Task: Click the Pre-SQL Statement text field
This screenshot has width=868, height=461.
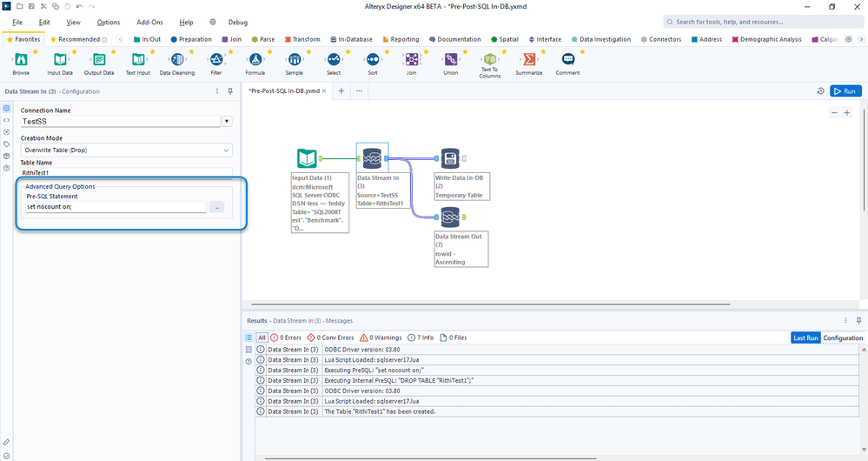Action: (116, 207)
